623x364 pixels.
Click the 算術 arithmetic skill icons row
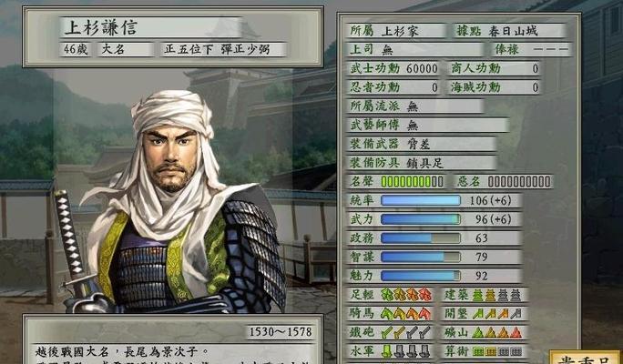[496, 351]
